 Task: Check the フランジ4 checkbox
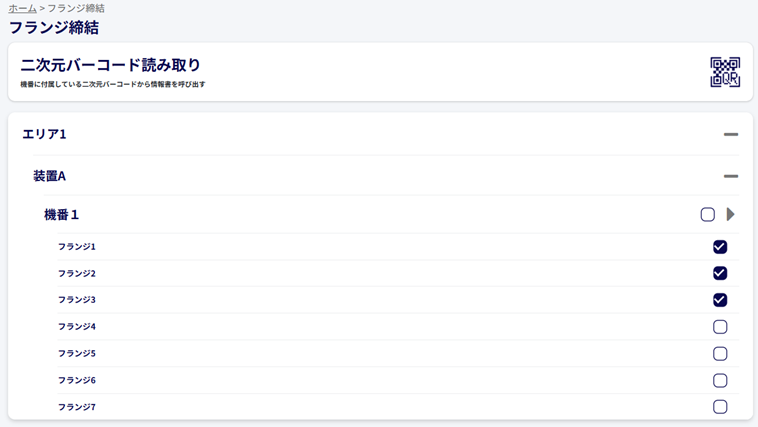click(x=720, y=327)
